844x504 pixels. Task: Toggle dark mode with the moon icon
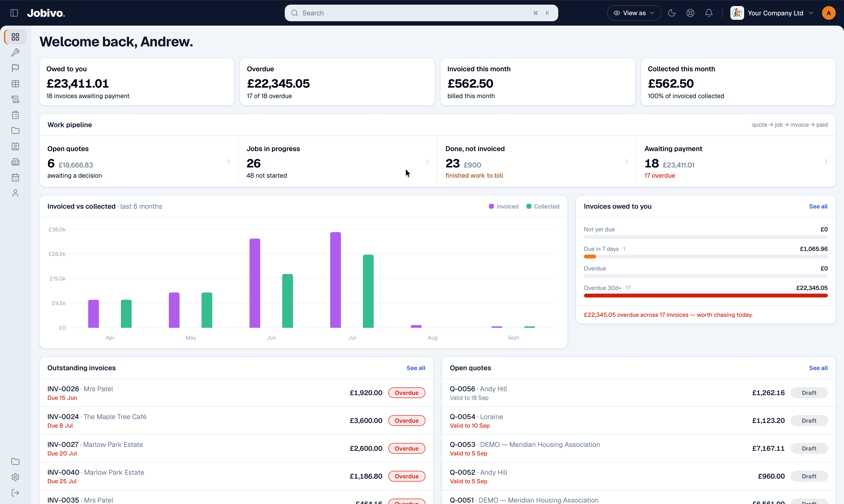[x=672, y=13]
